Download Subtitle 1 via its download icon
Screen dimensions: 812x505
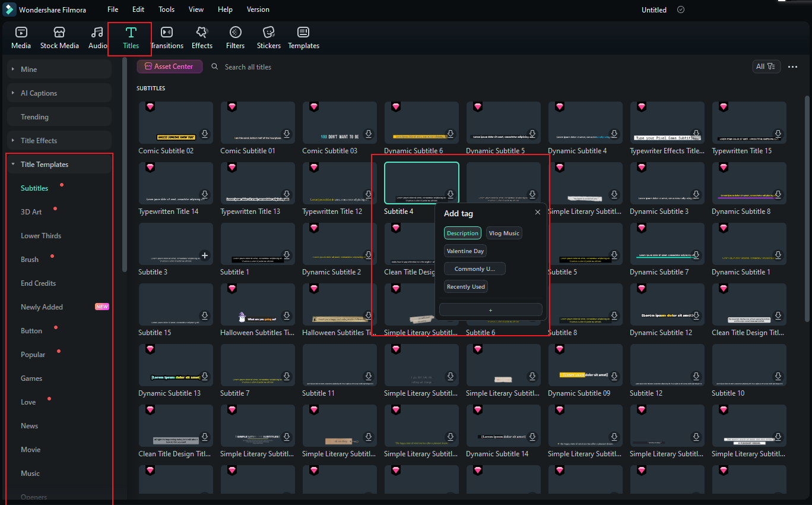click(287, 255)
